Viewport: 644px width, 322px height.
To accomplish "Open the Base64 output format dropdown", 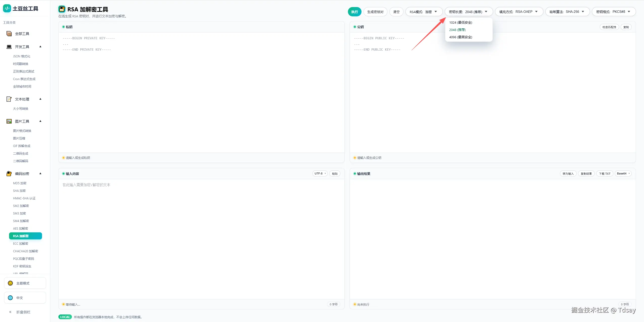I will (623, 173).
